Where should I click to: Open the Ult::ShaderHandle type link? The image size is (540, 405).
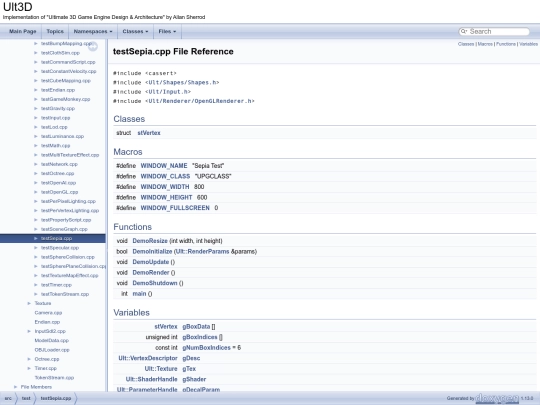pyautogui.click(x=152, y=380)
